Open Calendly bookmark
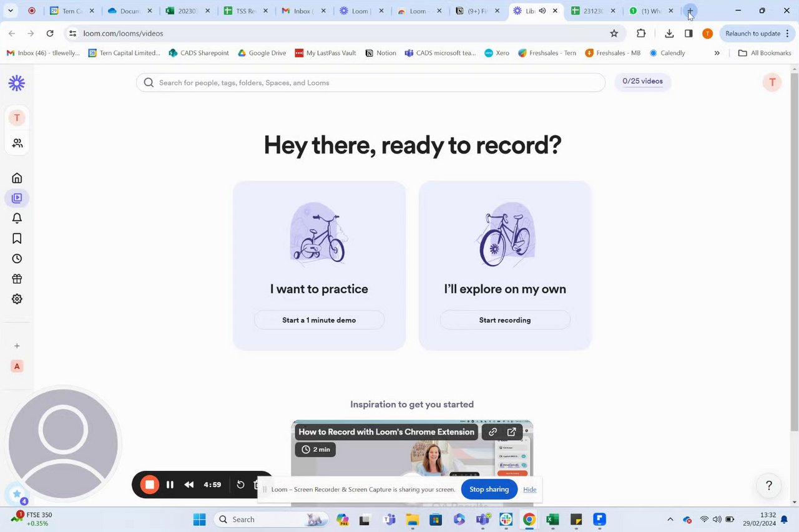 [x=667, y=53]
